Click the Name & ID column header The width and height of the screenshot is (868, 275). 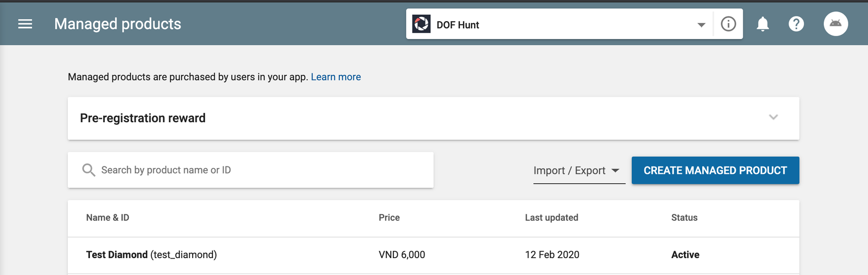[x=108, y=218]
